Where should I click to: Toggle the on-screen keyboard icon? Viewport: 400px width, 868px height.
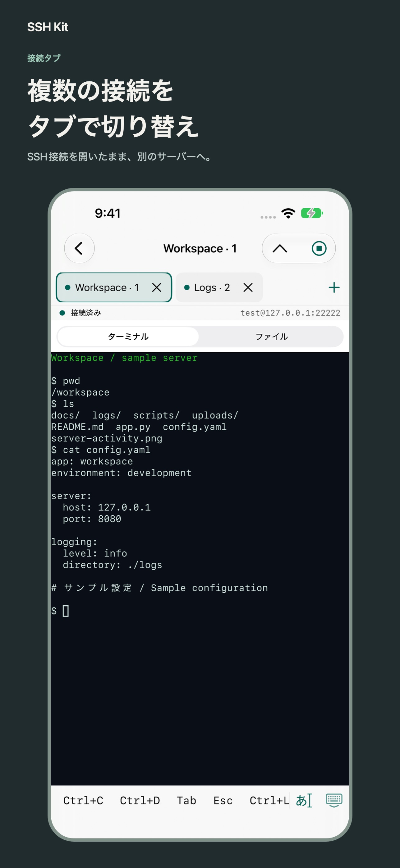[x=334, y=800]
